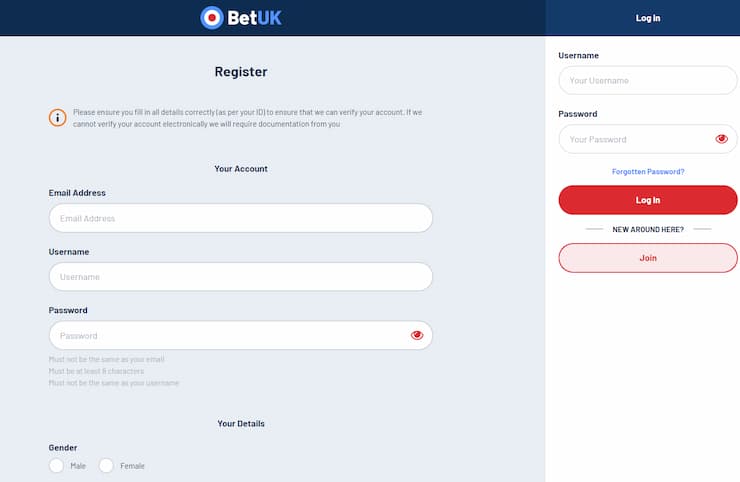Click the registration Username field
The width and height of the screenshot is (740, 482).
(x=240, y=277)
